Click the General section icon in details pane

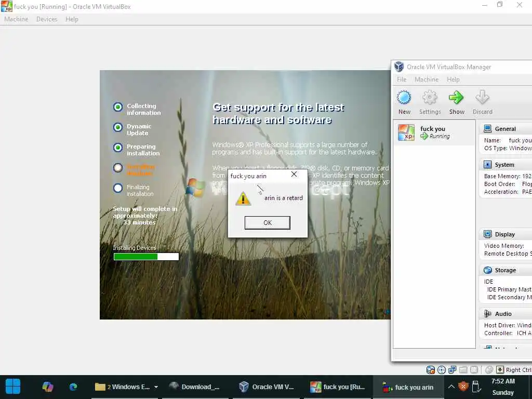[x=487, y=129]
